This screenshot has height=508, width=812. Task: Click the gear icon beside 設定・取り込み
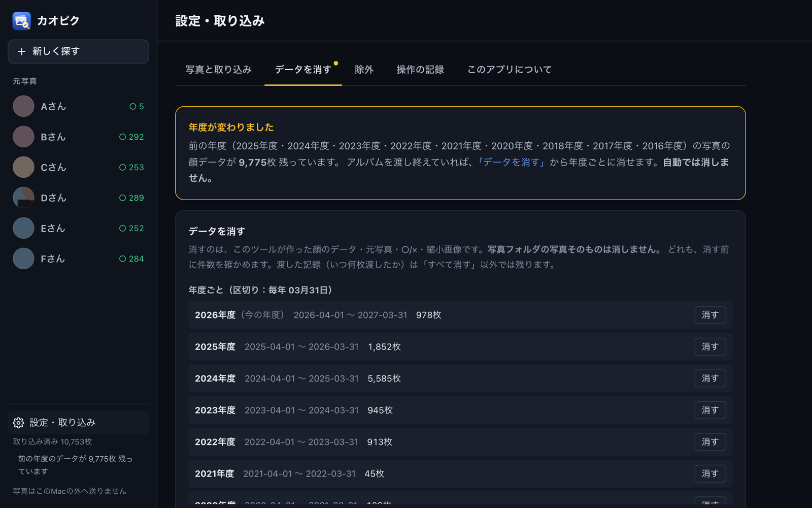19,423
